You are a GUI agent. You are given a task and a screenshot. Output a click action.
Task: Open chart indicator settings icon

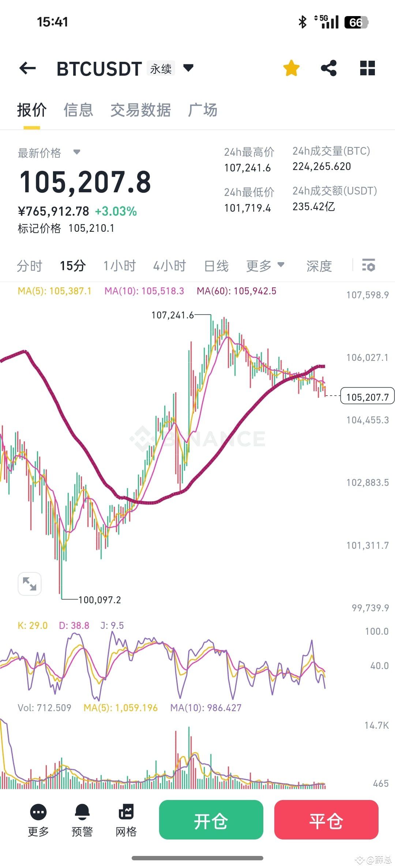pos(369,266)
